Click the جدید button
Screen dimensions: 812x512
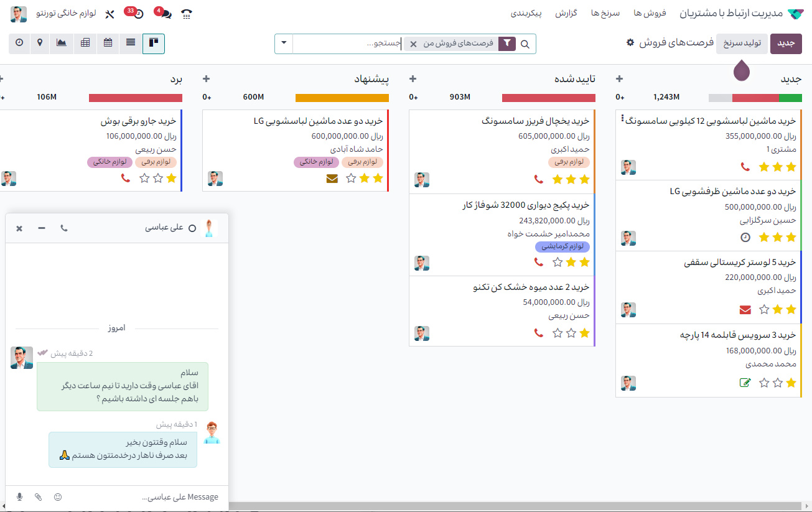coord(786,44)
